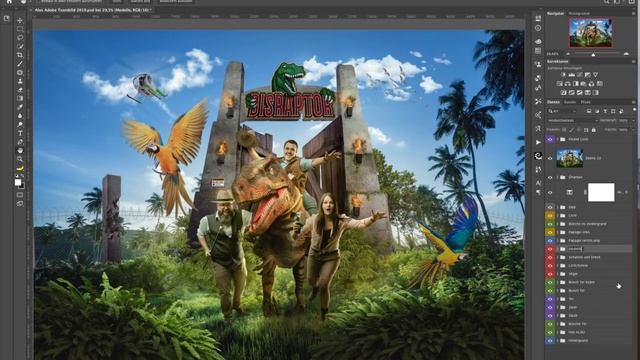The height and width of the screenshot is (360, 640).
Task: Hide the Schatten und Dreck group
Action: (x=550, y=257)
